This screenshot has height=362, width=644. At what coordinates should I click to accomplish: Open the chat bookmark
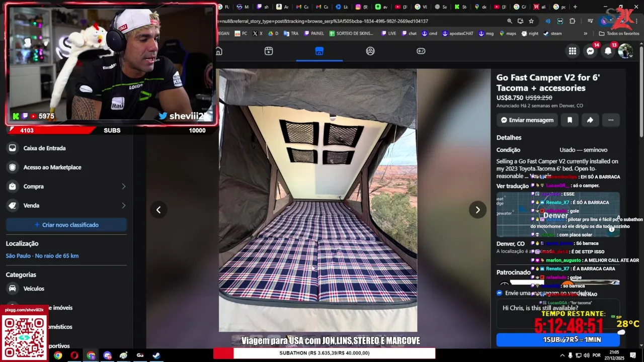pos(409,34)
